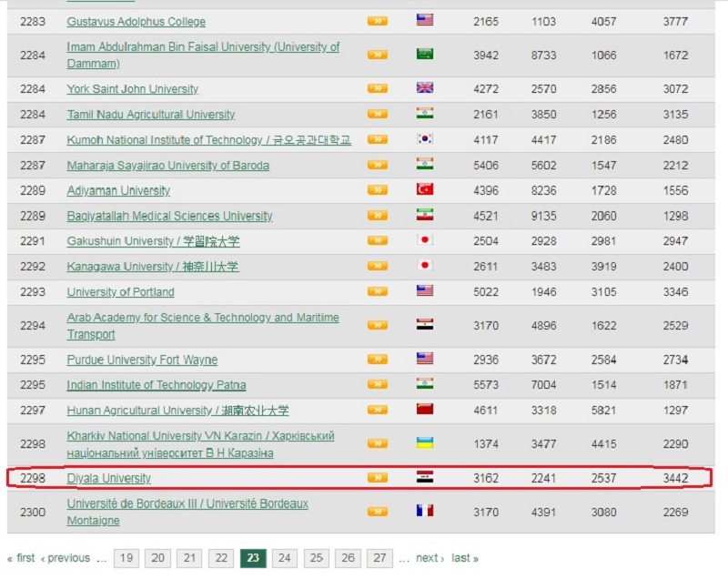Open Indian Institute of Technology Patna link
The image size is (728, 579).
(157, 385)
